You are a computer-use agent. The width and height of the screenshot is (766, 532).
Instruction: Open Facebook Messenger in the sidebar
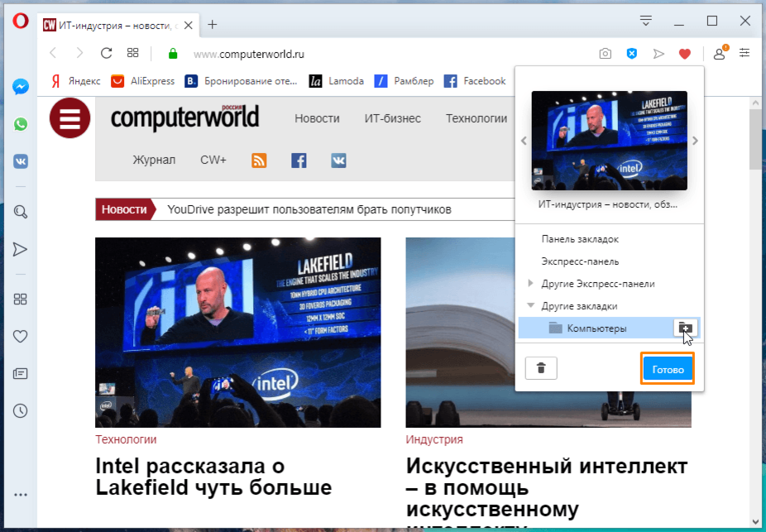coord(21,87)
